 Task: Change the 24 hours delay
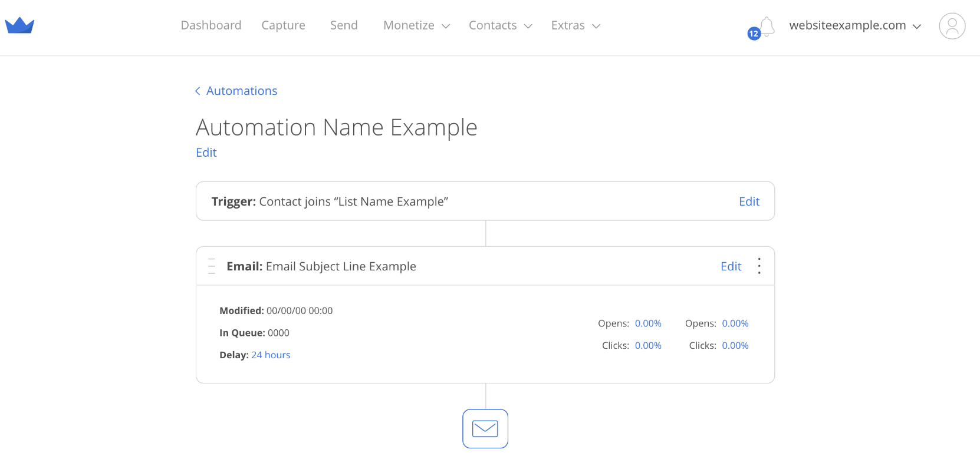point(271,355)
